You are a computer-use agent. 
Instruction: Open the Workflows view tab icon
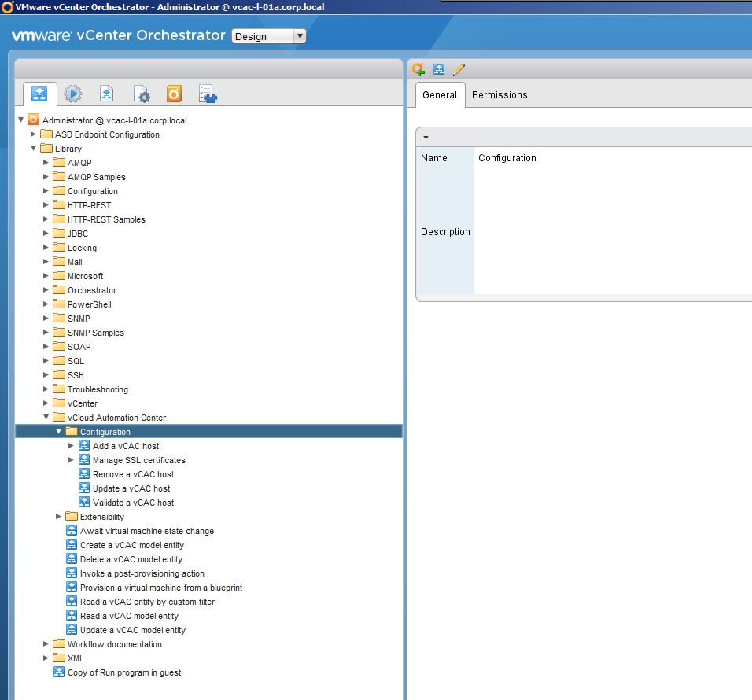39,93
